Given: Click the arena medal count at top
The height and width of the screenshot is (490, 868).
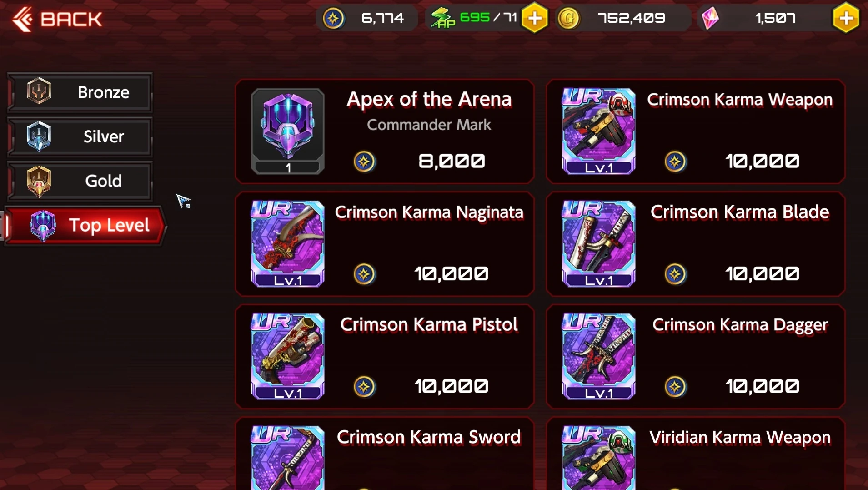Looking at the screenshot, I should [367, 18].
